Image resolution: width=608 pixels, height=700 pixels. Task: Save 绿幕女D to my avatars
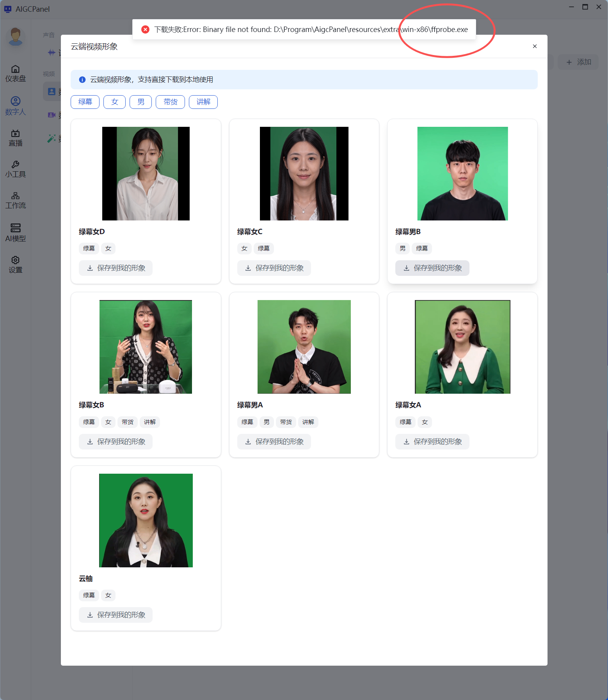click(x=116, y=268)
